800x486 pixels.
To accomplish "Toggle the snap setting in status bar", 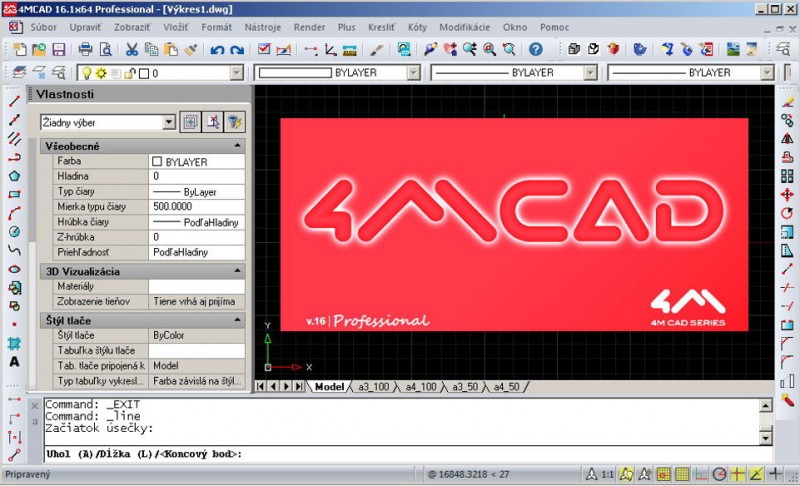I will click(x=663, y=474).
